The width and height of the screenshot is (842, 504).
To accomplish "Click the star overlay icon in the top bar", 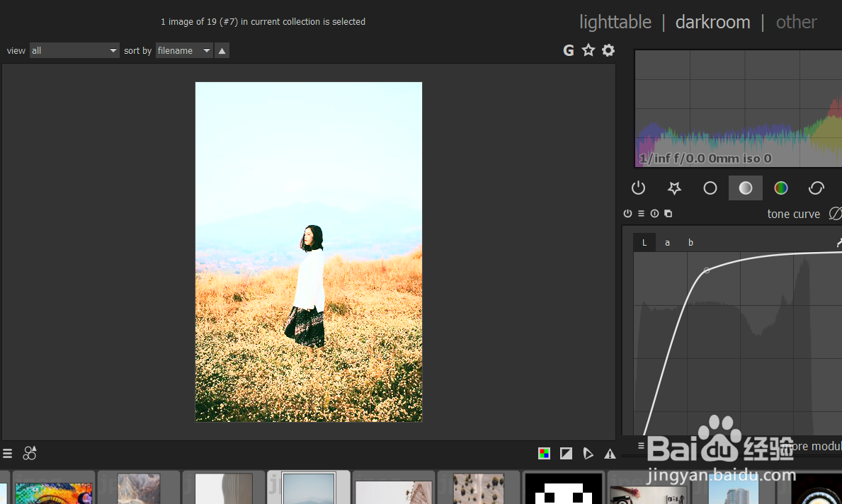I will [588, 50].
